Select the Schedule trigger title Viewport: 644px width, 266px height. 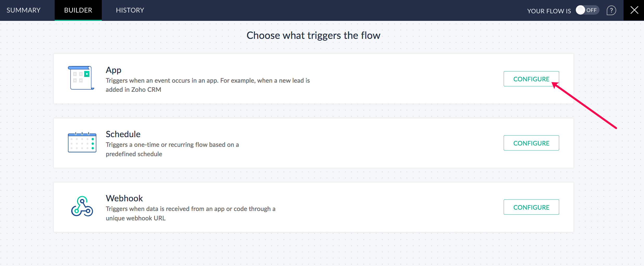[123, 134]
